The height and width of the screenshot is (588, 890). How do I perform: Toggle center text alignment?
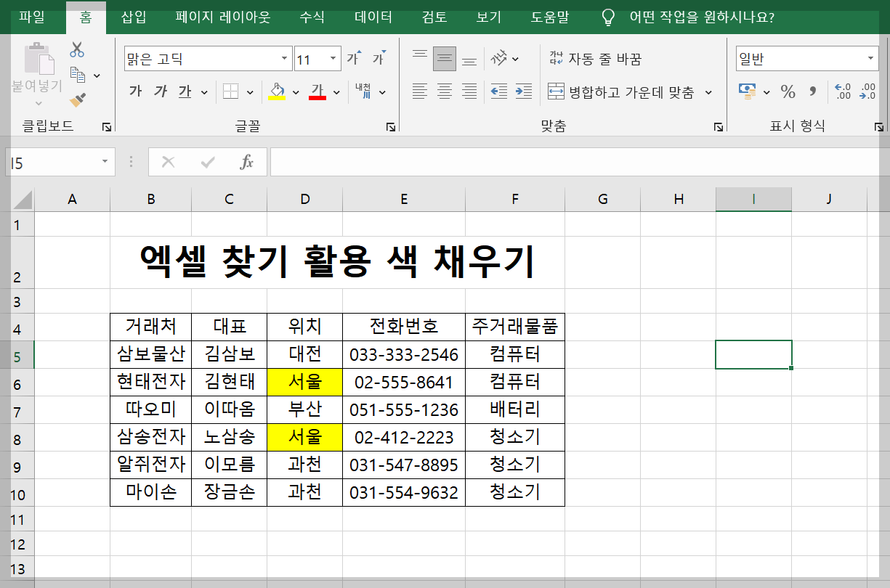pyautogui.click(x=444, y=91)
